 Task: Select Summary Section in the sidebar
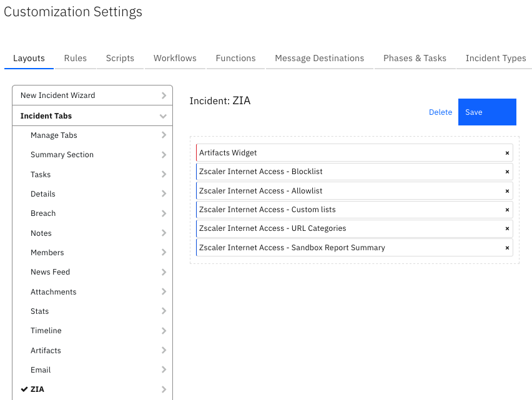[92, 155]
